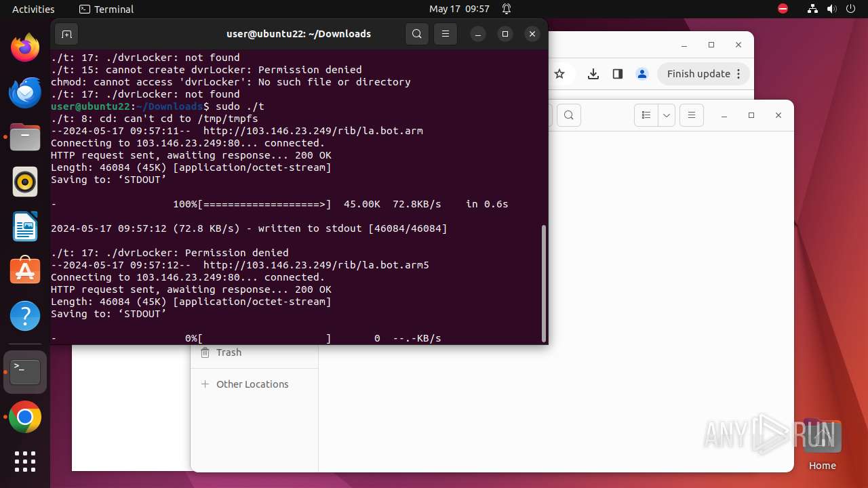Minimize the Chrome window

tap(684, 45)
